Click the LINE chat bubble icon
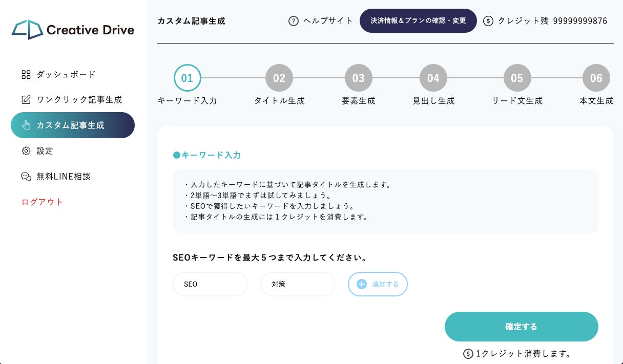The image size is (623, 364). click(x=26, y=177)
